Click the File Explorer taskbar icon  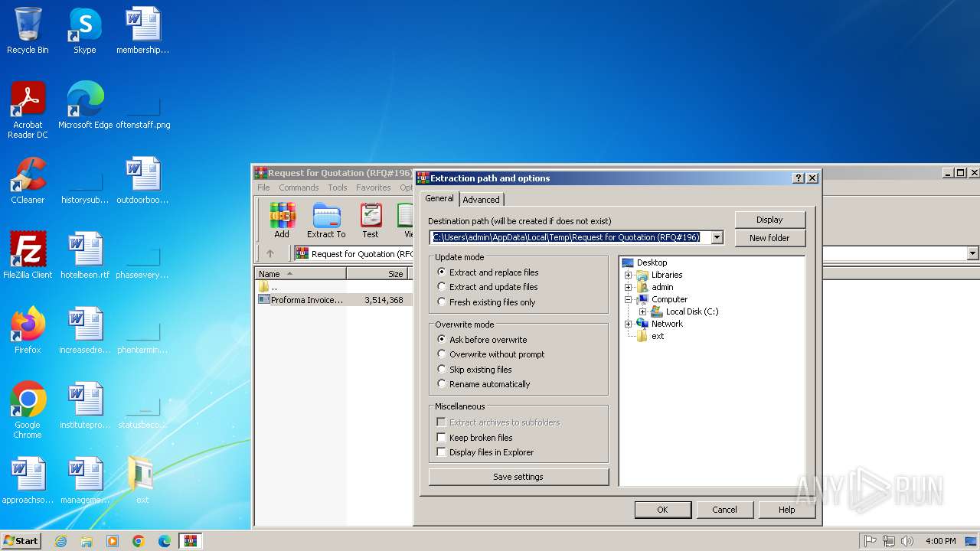(87, 541)
